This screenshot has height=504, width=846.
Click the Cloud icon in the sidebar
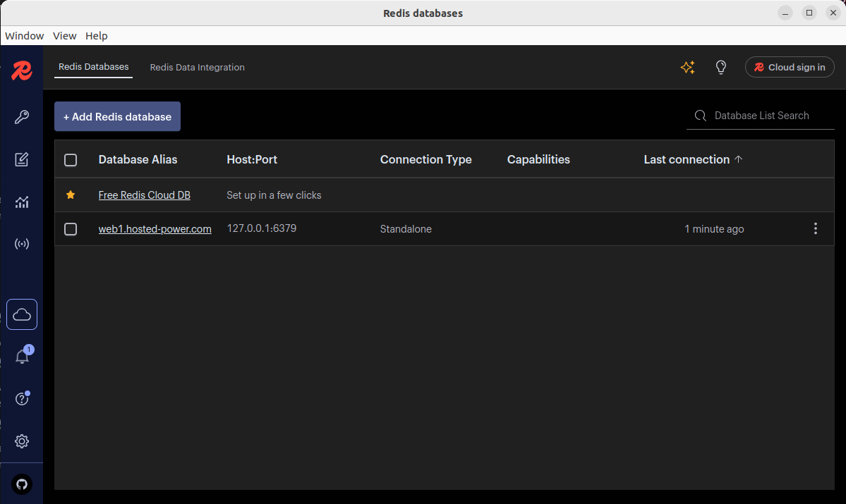(x=22, y=314)
